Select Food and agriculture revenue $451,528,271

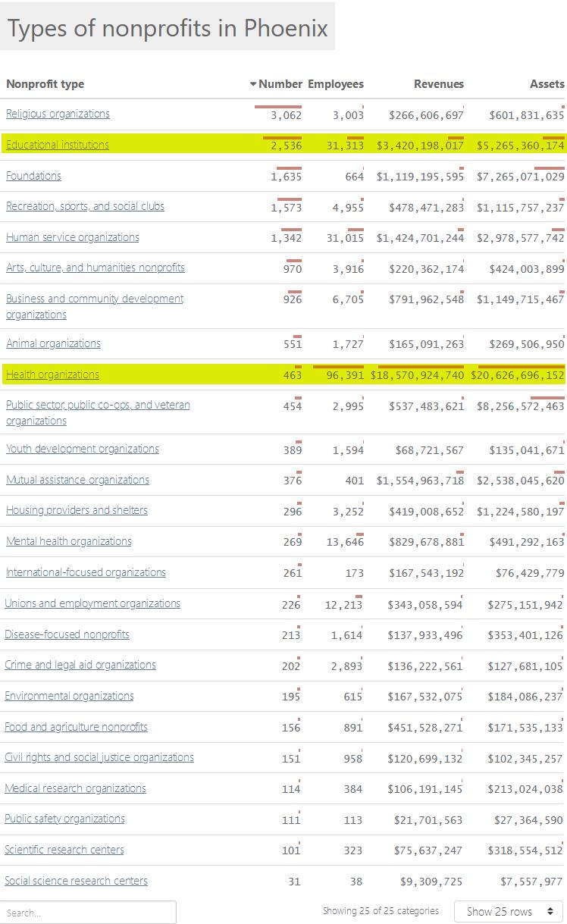click(425, 728)
